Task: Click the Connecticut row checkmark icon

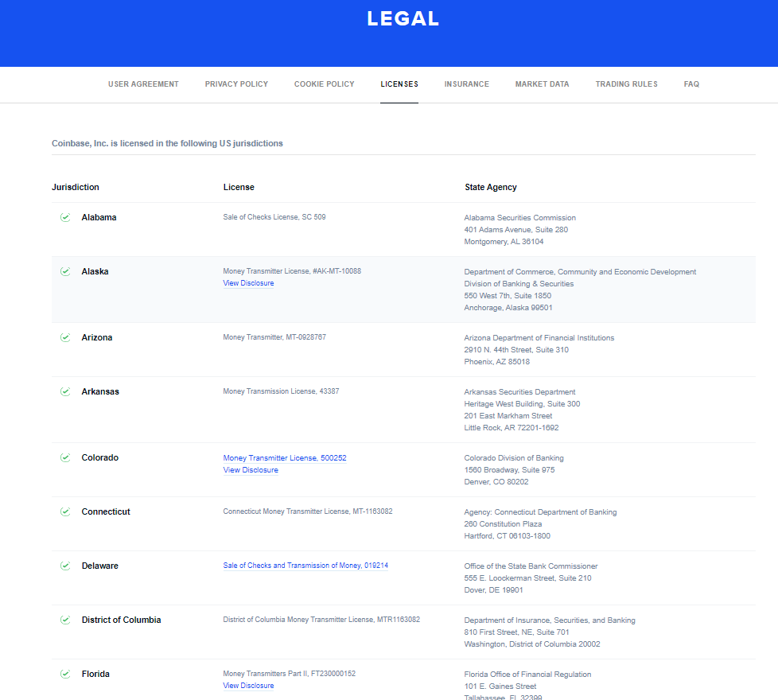Action: [65, 511]
